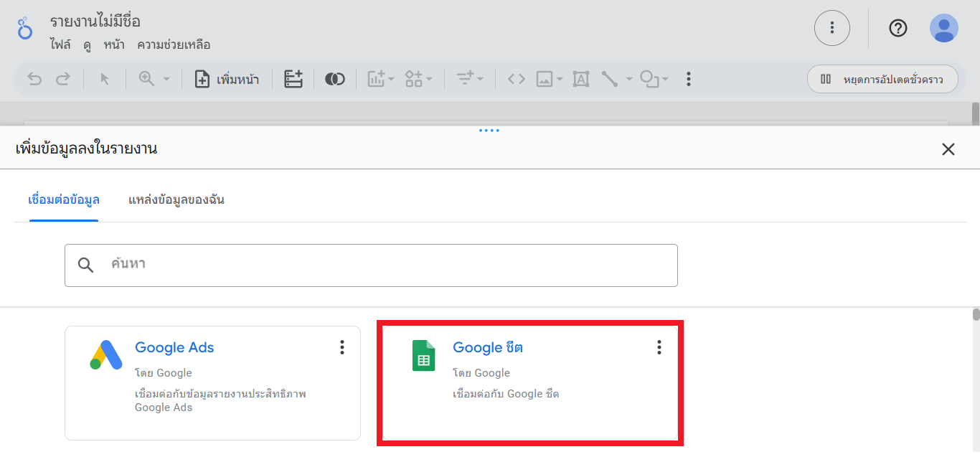980x457 pixels.
Task: Open the ความช่วยเหลือ menu
Action: pos(174,44)
